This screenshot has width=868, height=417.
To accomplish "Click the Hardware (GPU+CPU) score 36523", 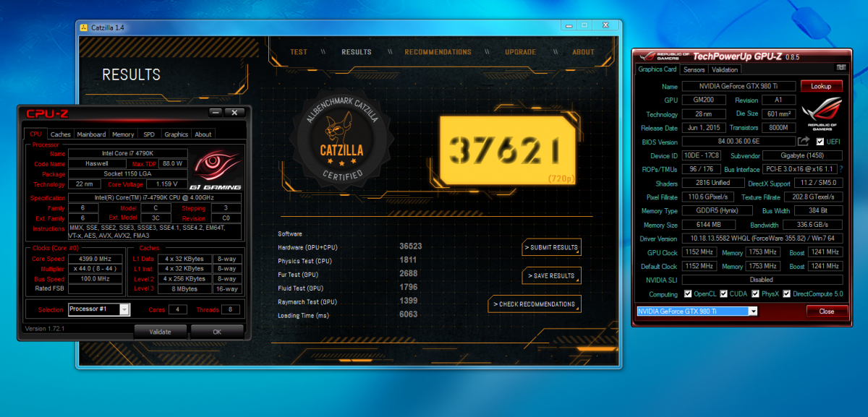I will click(x=411, y=247).
